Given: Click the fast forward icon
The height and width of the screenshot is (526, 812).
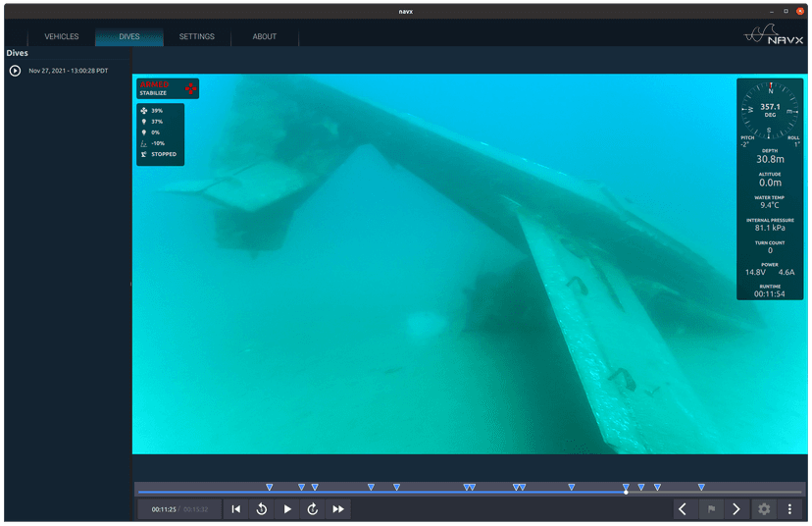Looking at the screenshot, I should click(338, 509).
